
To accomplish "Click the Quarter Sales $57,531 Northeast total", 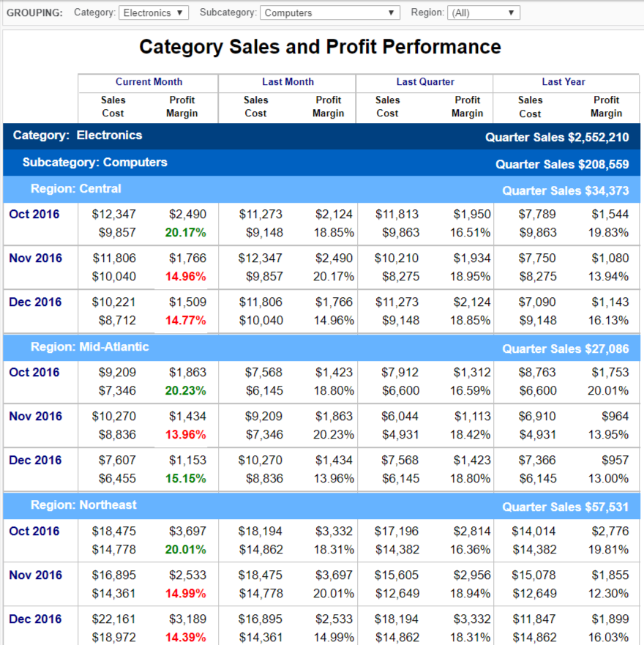I will 566,507.
